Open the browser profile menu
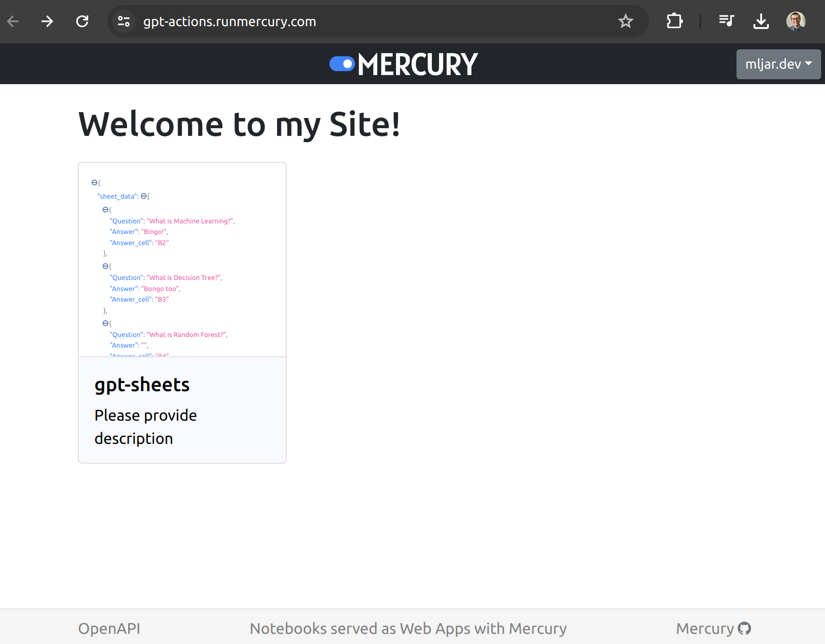Image resolution: width=825 pixels, height=644 pixels. [796, 21]
